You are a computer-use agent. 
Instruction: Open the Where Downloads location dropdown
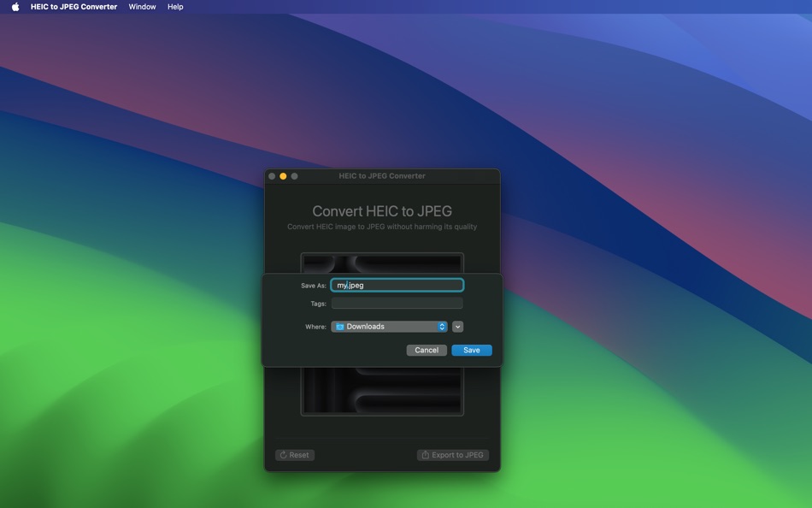pyautogui.click(x=389, y=327)
